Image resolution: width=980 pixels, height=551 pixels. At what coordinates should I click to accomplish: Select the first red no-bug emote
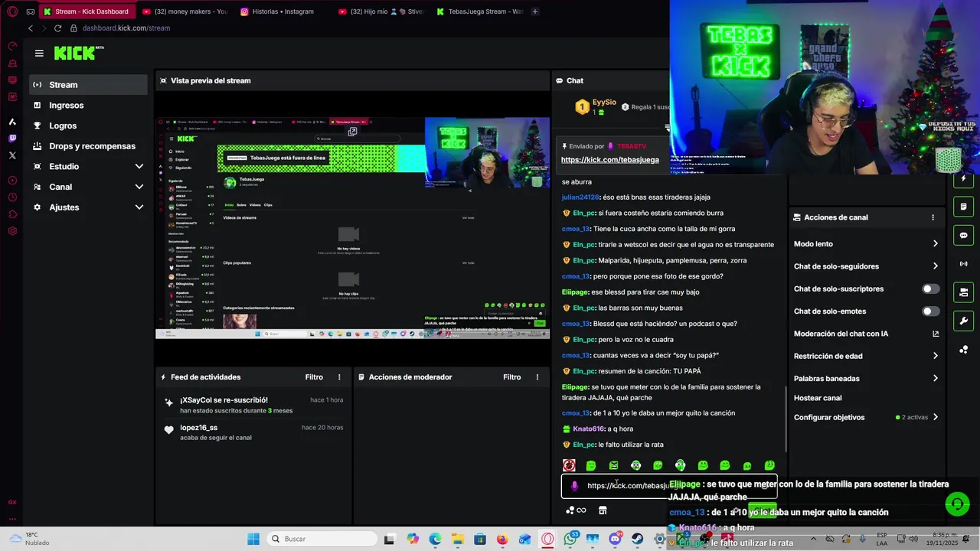[569, 465]
